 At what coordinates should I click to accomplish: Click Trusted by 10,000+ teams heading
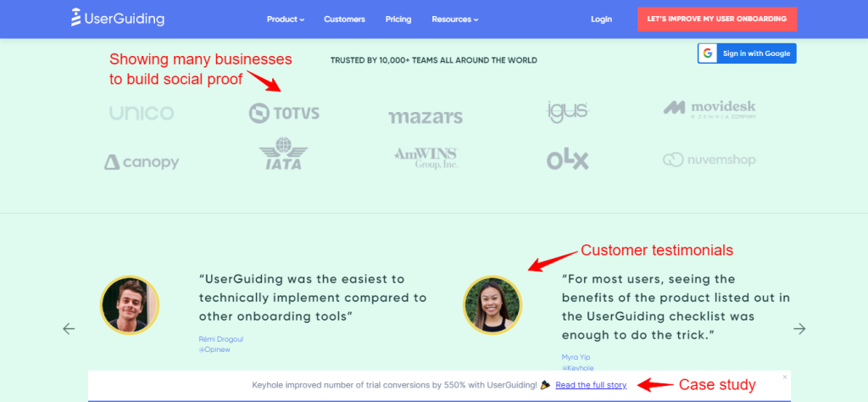[433, 60]
